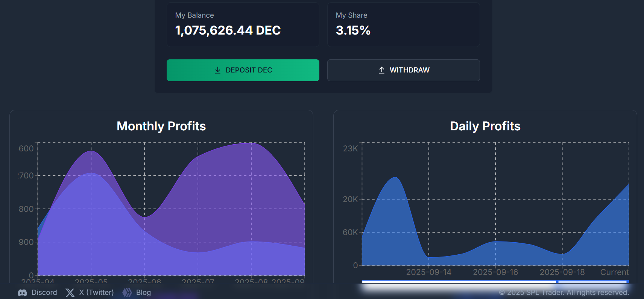
Task: Click the upload arrow icon on Withdraw
Action: click(x=381, y=70)
